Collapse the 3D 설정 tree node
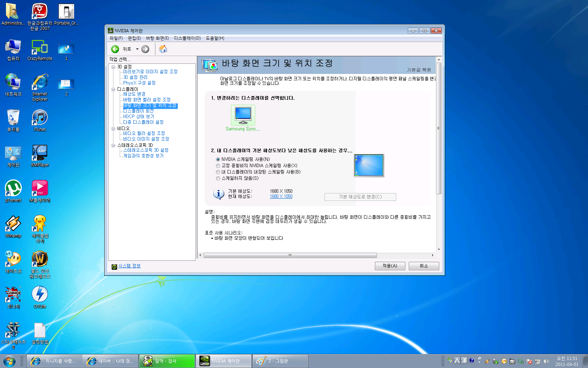Viewport: 588px width, 368px height. [x=113, y=67]
